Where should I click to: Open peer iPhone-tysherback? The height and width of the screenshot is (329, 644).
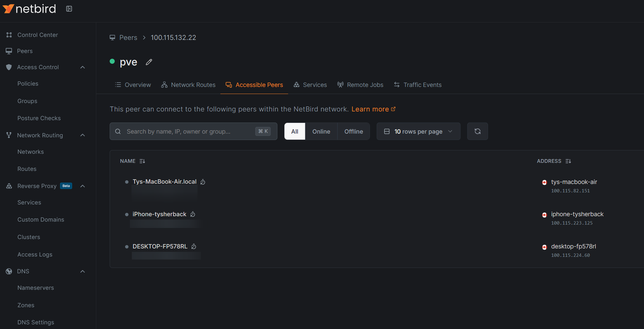click(159, 214)
